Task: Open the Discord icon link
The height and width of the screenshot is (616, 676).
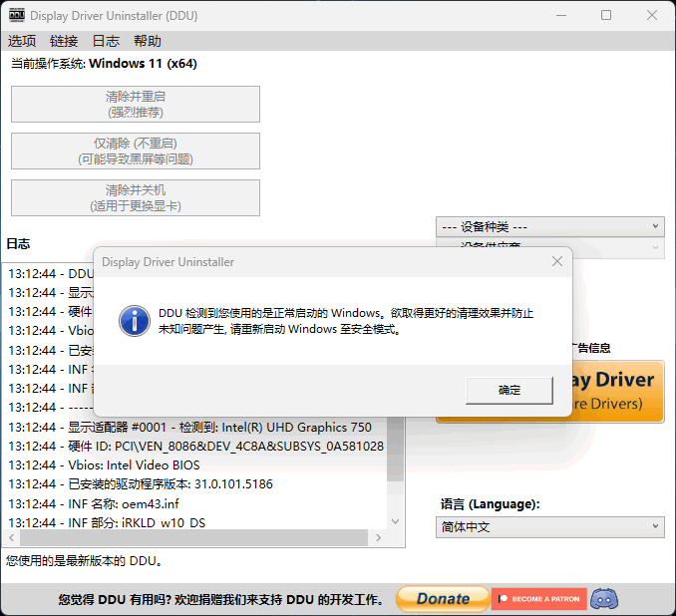Action: pos(604,599)
